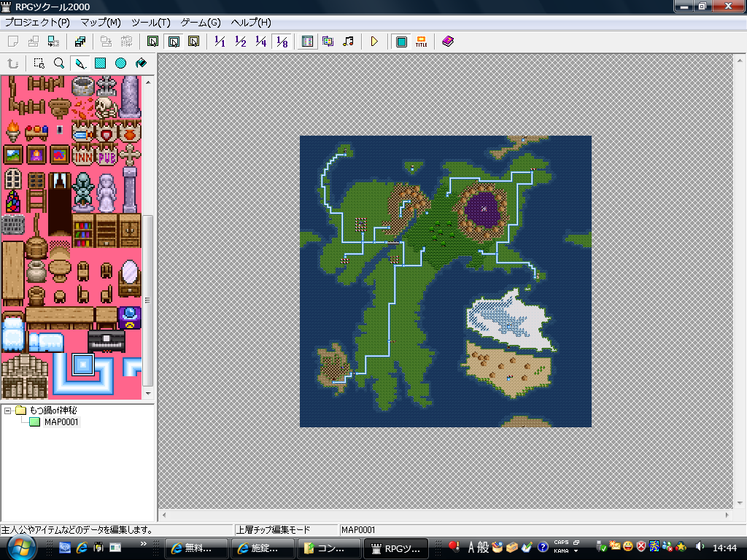Pick the stone well tile
The height and width of the screenshot is (560, 747).
pos(83,86)
